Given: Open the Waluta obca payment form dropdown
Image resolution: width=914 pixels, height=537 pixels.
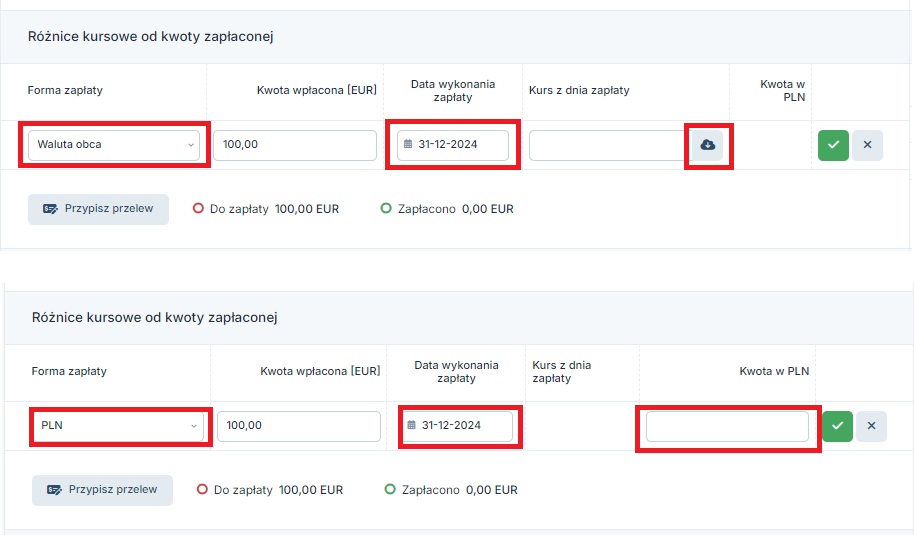Looking at the screenshot, I should click(x=114, y=145).
